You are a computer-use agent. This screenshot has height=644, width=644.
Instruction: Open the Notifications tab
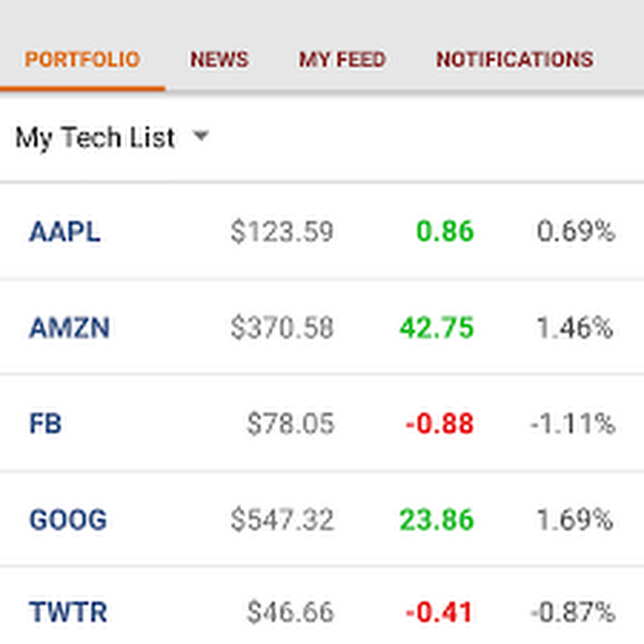[x=514, y=59]
